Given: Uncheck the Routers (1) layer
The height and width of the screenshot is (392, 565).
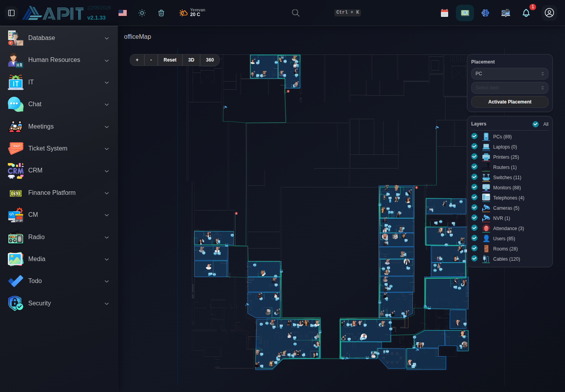Looking at the screenshot, I should 474,167.
